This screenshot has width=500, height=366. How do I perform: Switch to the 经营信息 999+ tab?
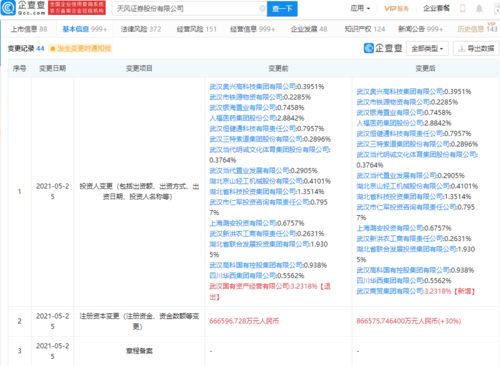tap(252, 29)
